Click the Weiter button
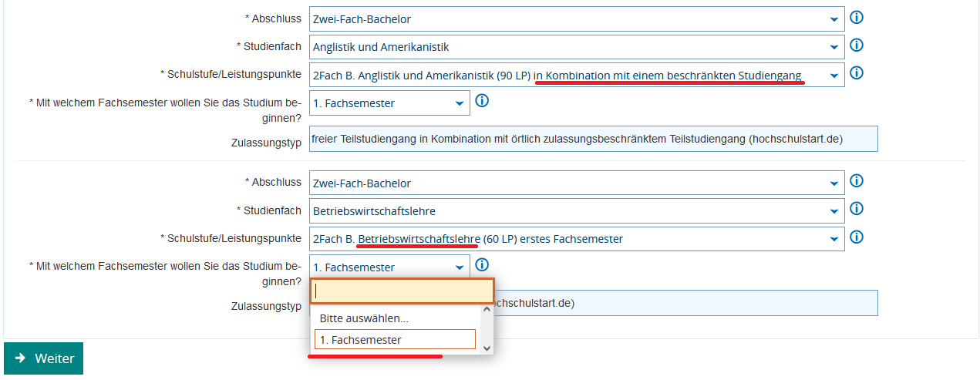This screenshot has height=380, width=980. (x=44, y=358)
